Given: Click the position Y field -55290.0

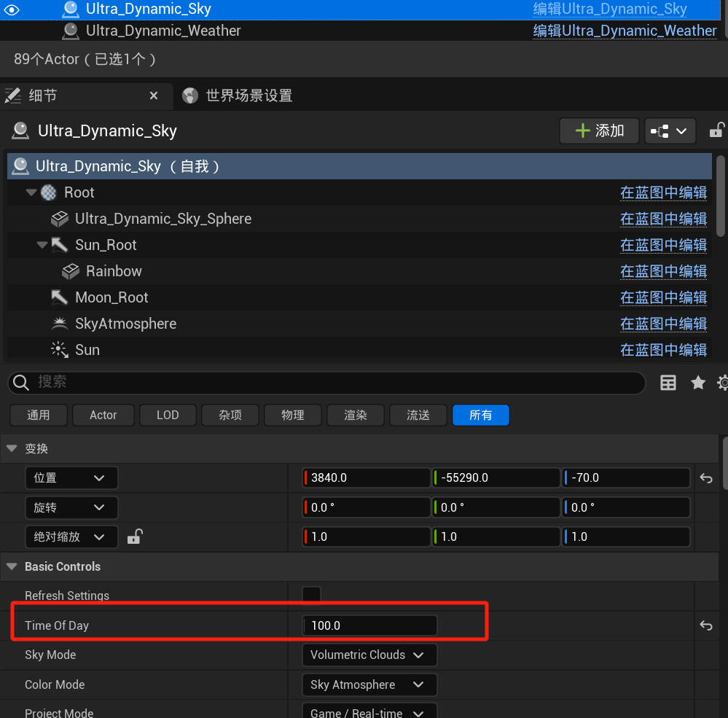Looking at the screenshot, I should 496,478.
